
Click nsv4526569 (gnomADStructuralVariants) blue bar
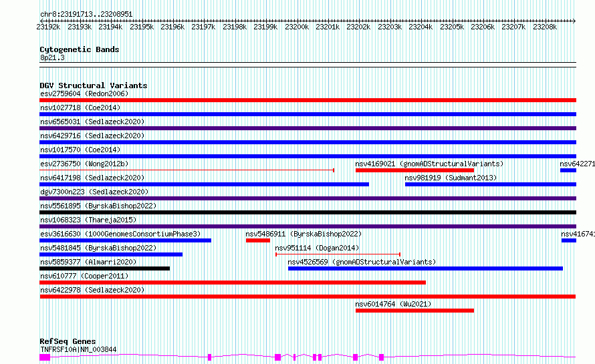(425, 268)
